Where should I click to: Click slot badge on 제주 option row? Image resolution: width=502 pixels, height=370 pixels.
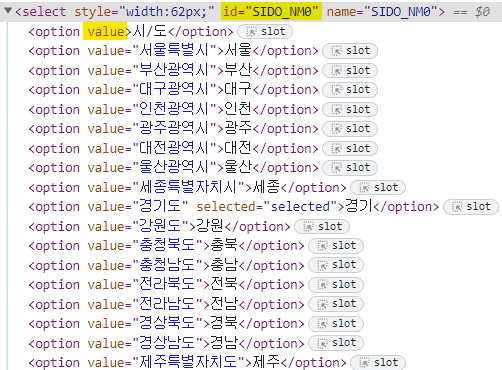(378, 363)
